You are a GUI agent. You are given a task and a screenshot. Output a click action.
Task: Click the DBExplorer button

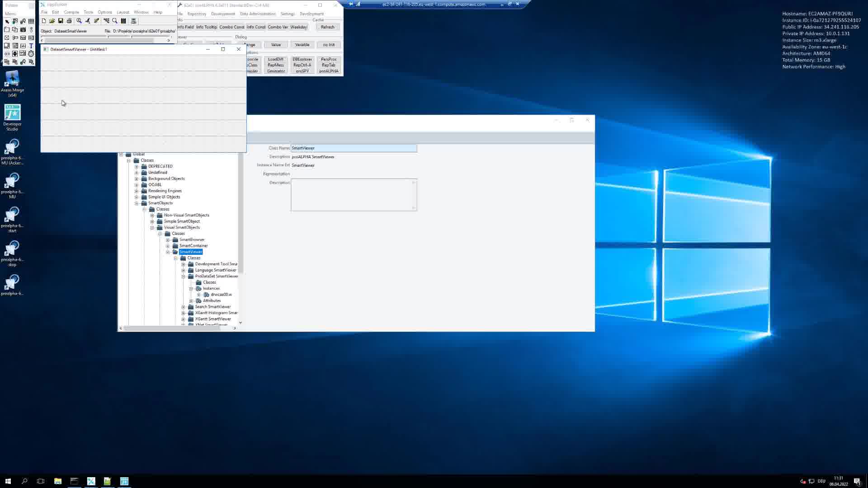302,59
